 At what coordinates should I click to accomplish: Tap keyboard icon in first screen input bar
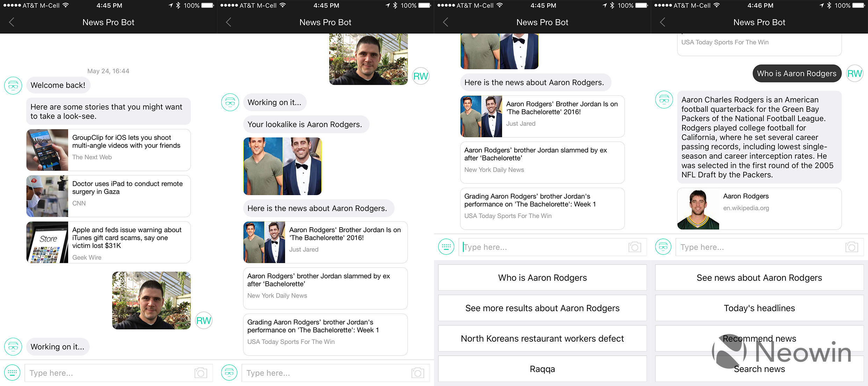click(12, 373)
